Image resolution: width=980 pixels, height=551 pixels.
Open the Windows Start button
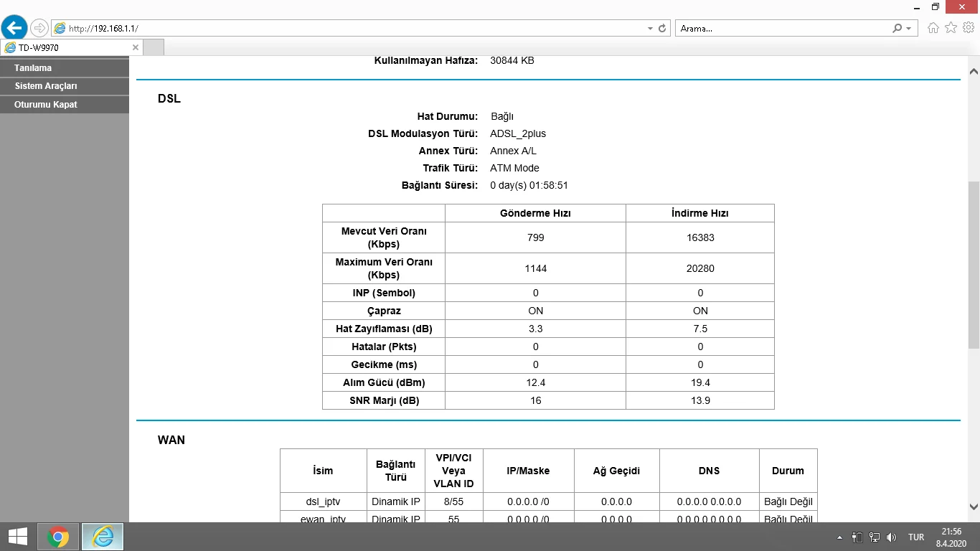[x=17, y=537]
